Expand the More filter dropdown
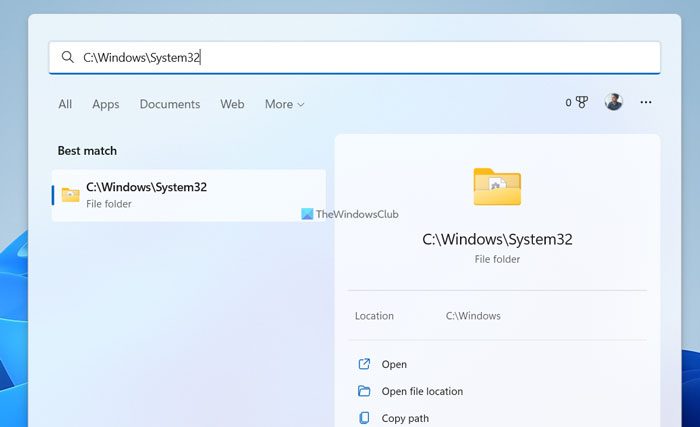Image resolution: width=700 pixels, height=427 pixels. coord(285,104)
